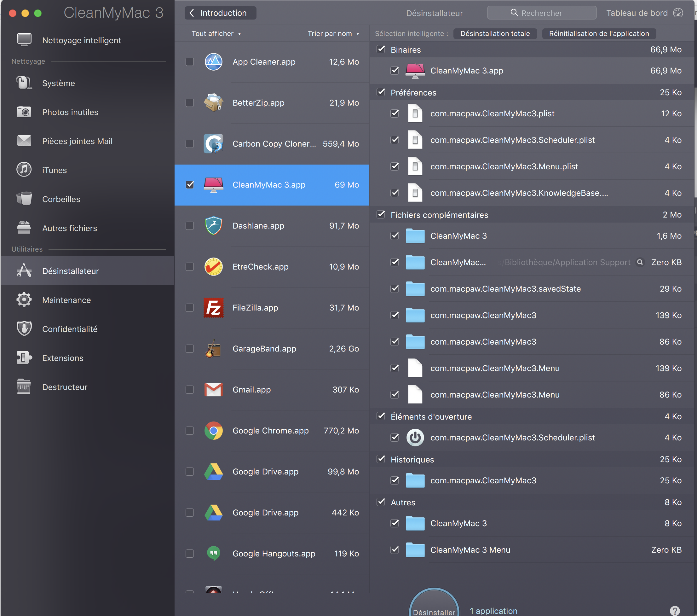Open the Système cleaning module icon

[x=24, y=83]
